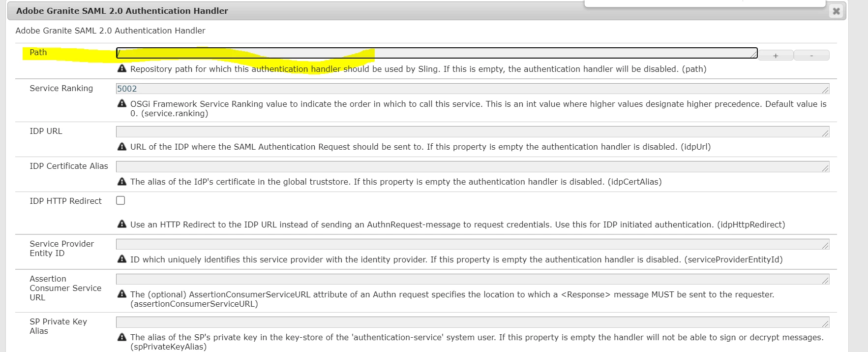The image size is (868, 352).
Task: Click the Assertion Consumer Service URL field
Action: [473, 279]
